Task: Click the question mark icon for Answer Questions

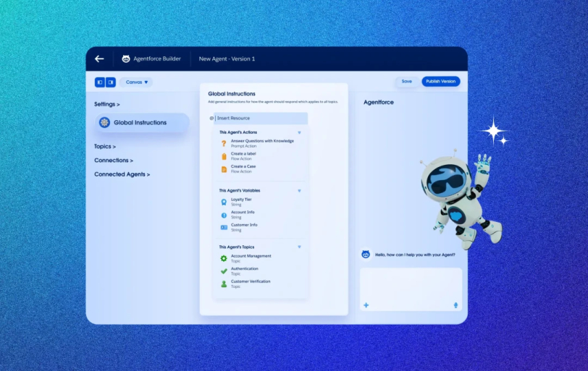Action: [224, 143]
